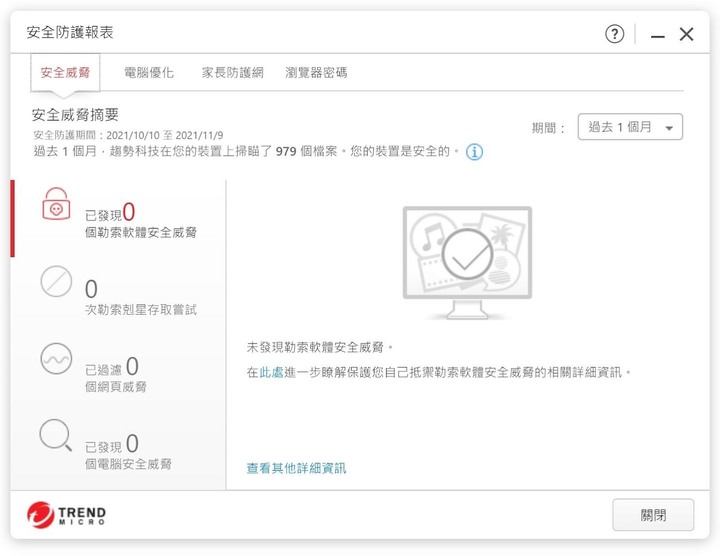Switch to the 電腦優化 tab
The image size is (720, 556).
[149, 73]
